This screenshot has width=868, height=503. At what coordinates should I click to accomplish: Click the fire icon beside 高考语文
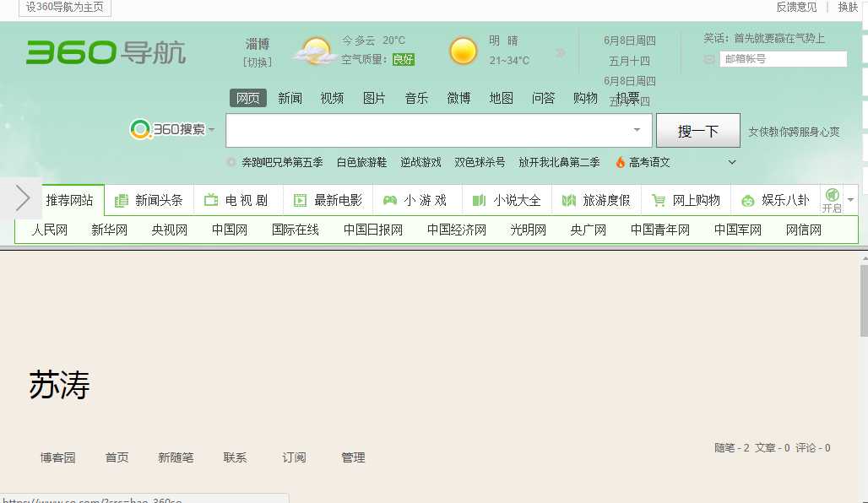[621, 162]
